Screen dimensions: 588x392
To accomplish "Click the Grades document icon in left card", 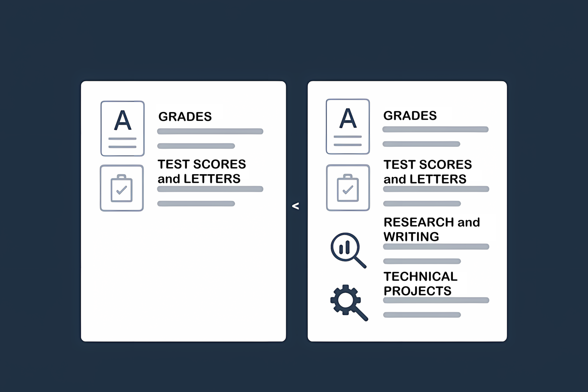I will point(122,128).
